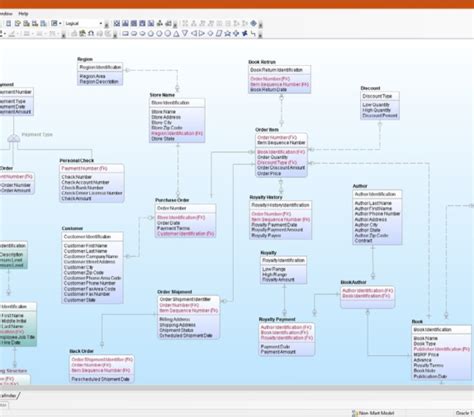The image size is (474, 417).
Task: Select the Discount entity title
Action: point(370,88)
